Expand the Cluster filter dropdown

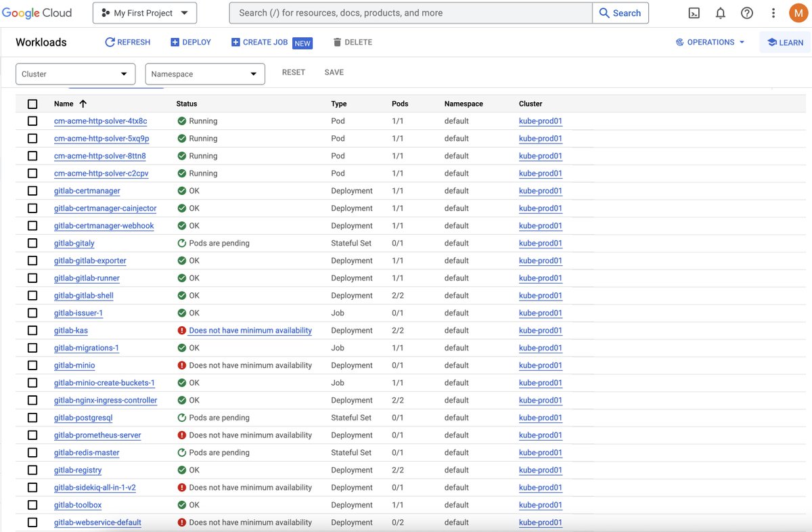click(x=75, y=74)
